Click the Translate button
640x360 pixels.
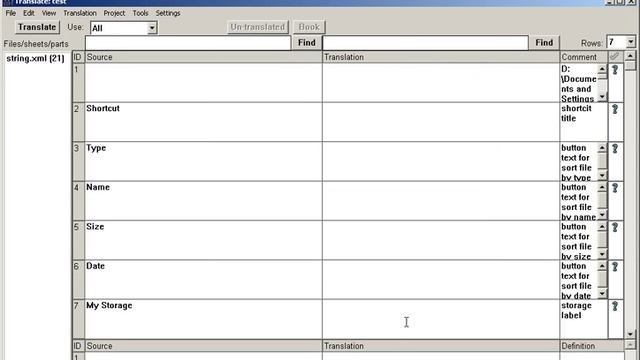(x=37, y=27)
